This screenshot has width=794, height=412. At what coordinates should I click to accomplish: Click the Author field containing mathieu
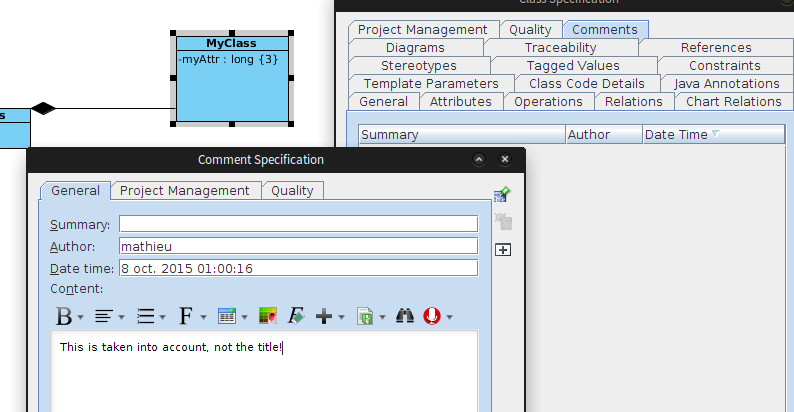pos(298,246)
